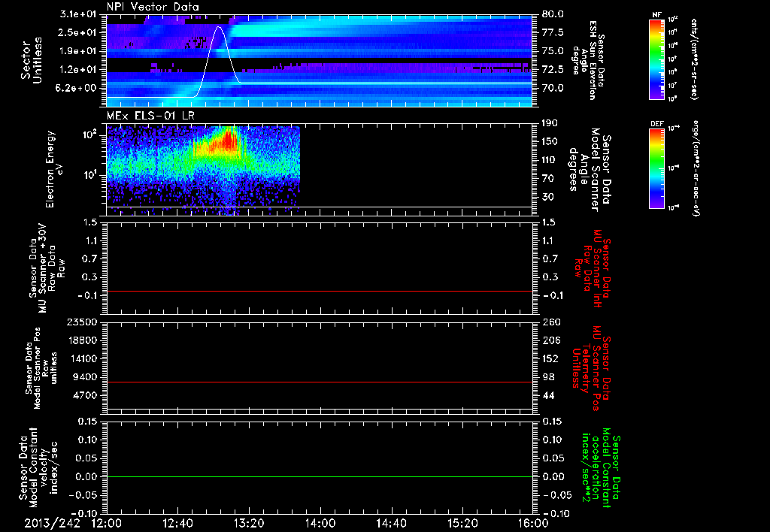770x532 pixels.
Task: Click the Sector Unitless axis title
Action: 32,60
